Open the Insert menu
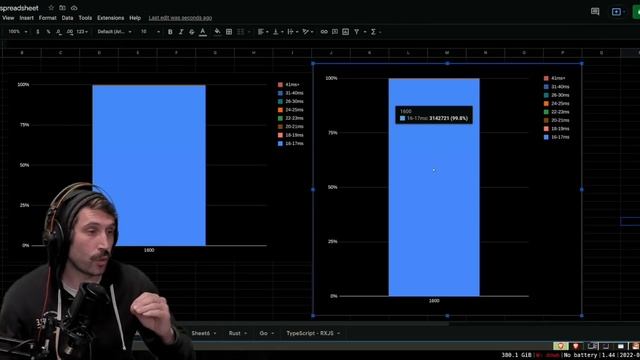Viewport: 640px width, 360px height. (x=27, y=18)
